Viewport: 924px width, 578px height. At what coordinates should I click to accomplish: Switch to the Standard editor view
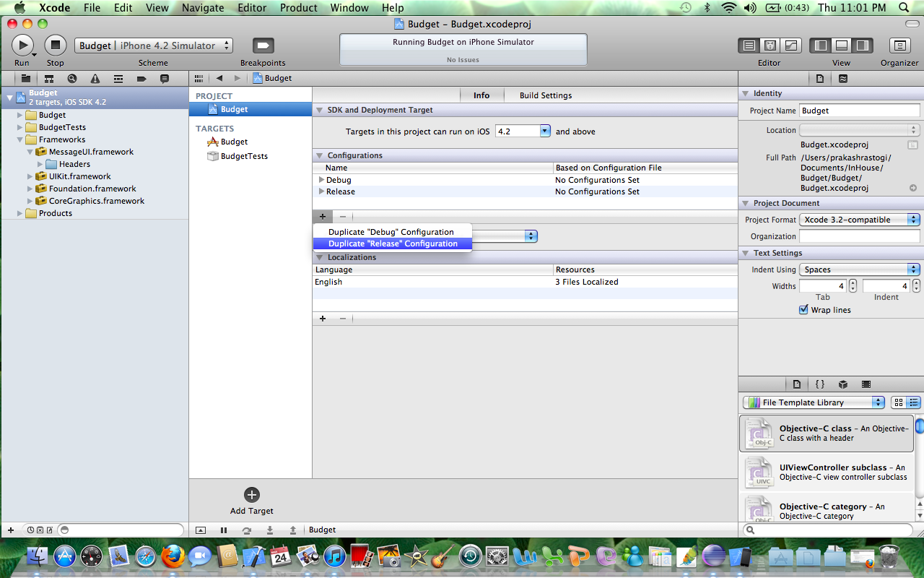point(749,46)
